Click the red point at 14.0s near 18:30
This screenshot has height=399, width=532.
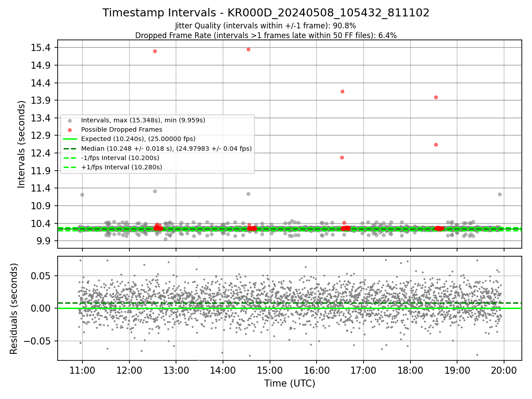coord(436,97)
